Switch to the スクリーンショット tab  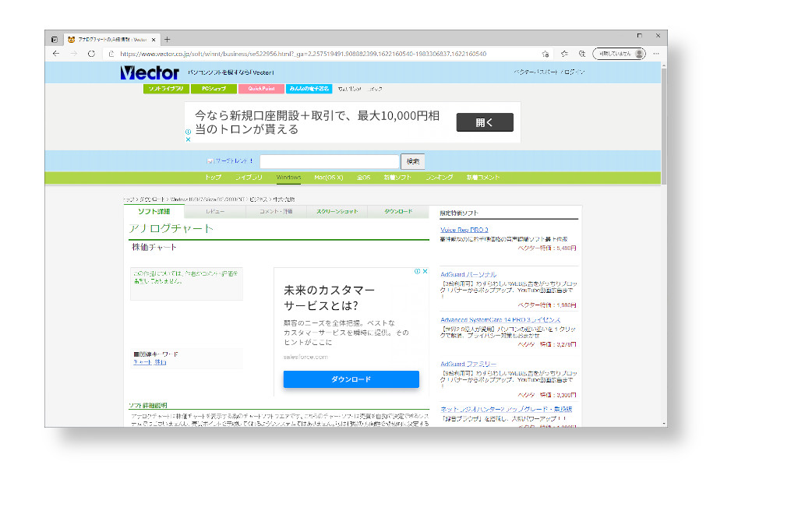click(337, 212)
